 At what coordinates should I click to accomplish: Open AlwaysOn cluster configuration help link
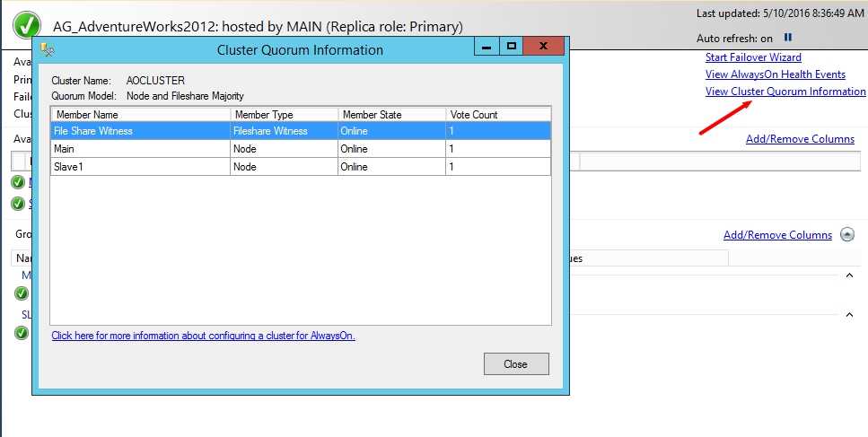[203, 336]
